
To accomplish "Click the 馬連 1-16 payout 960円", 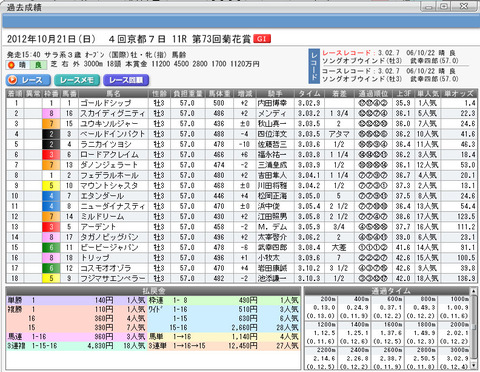I will point(104,337).
